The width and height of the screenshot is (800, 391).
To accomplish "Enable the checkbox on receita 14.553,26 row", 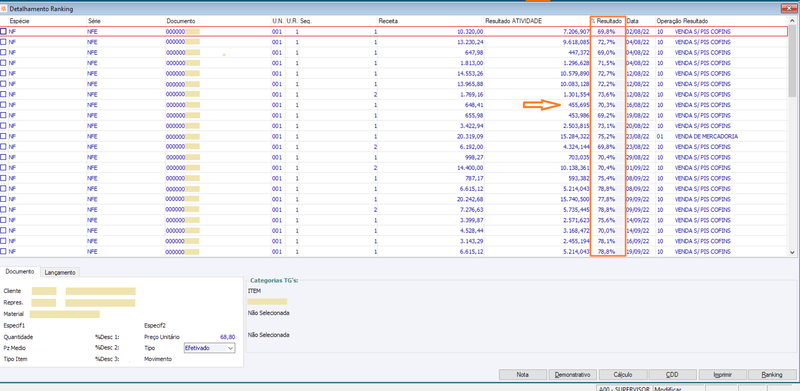I will (4, 74).
